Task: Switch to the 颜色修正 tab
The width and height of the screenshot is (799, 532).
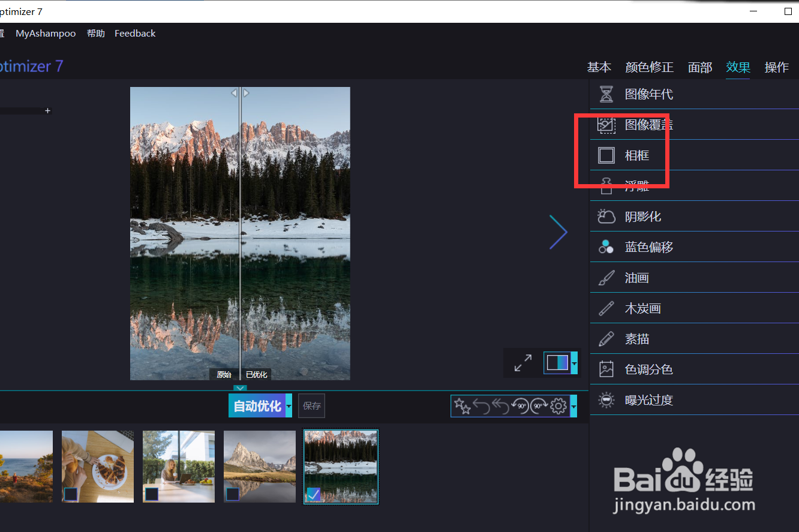Action: point(650,67)
